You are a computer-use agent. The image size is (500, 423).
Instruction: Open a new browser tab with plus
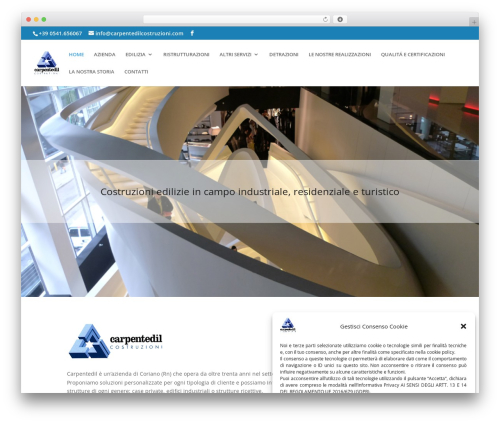[474, 22]
